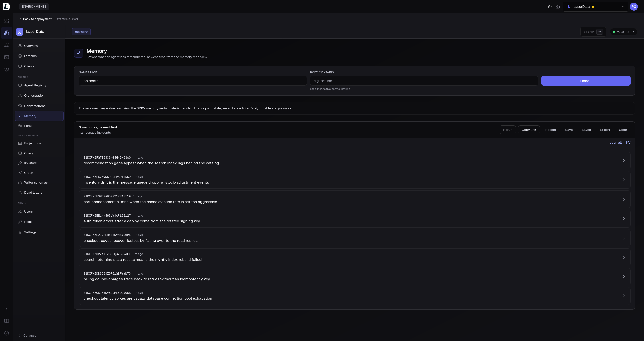The height and width of the screenshot is (341, 644).
Task: Open the LaserData organization dropdown
Action: tap(595, 7)
